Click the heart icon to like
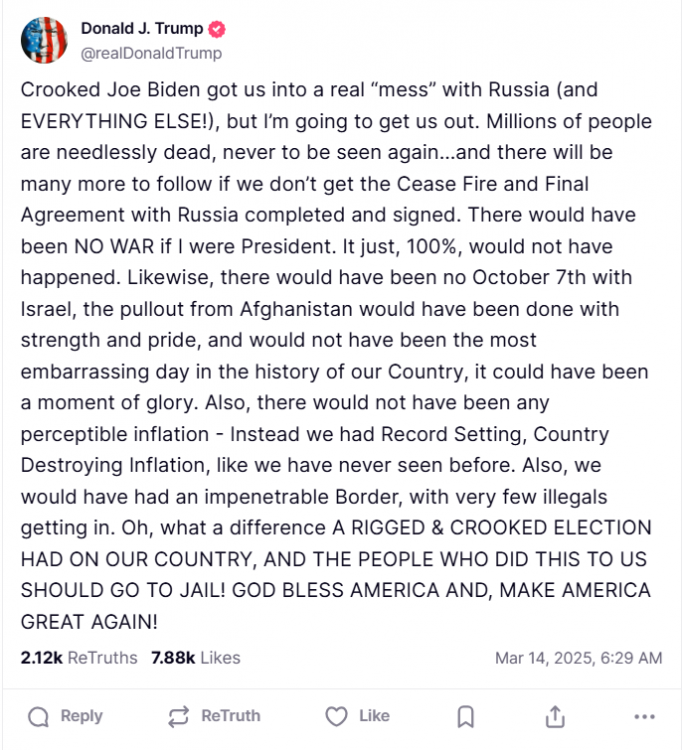The image size is (682, 750). tap(337, 716)
